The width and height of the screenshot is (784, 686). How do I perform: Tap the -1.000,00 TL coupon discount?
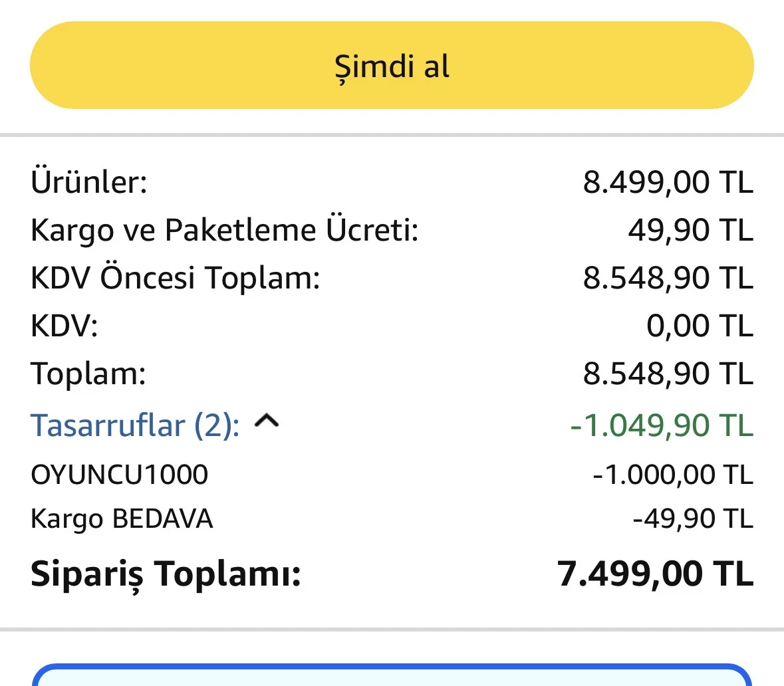coord(673,475)
